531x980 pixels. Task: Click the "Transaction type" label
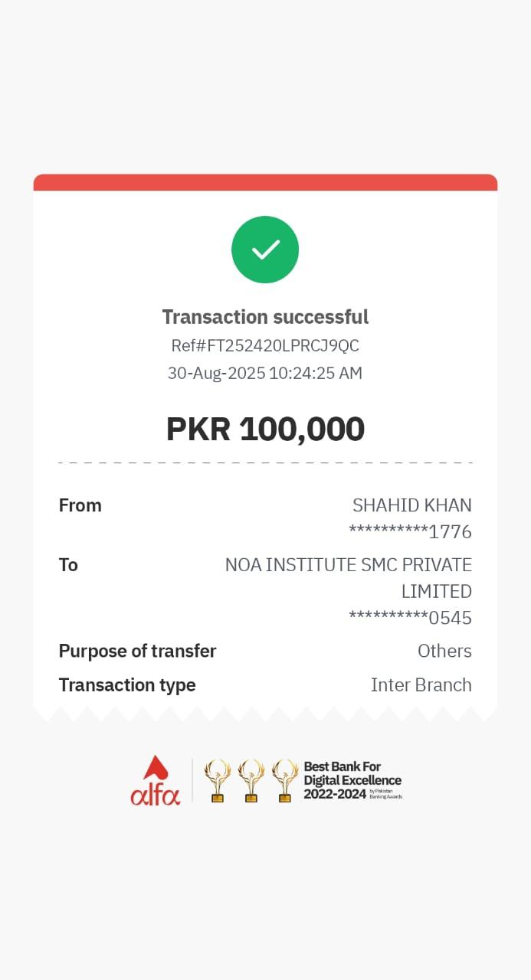pos(127,684)
